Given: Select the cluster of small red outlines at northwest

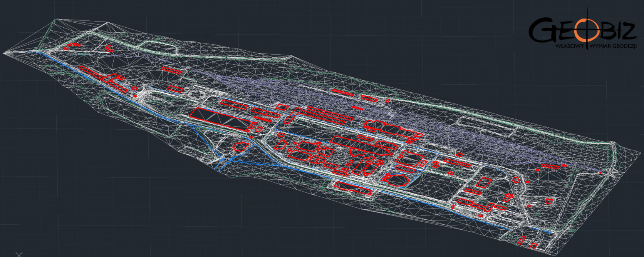Looking at the screenshot, I should pyautogui.click(x=71, y=46).
